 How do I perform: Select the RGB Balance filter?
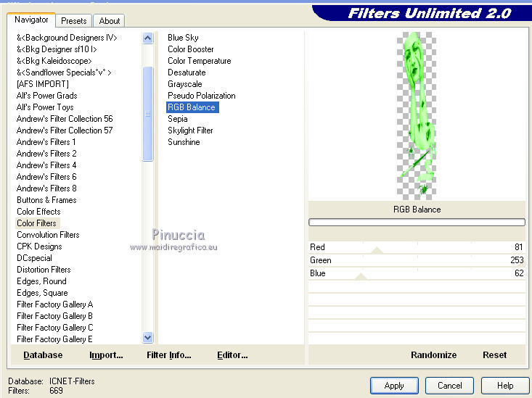point(192,107)
